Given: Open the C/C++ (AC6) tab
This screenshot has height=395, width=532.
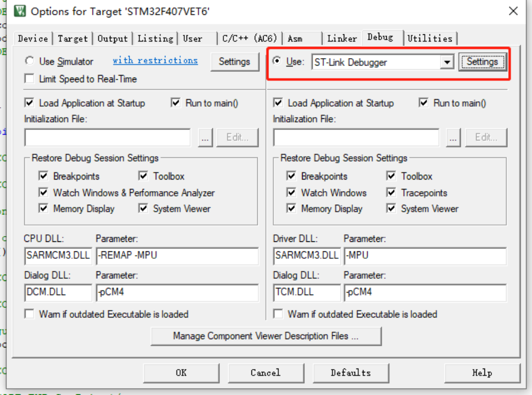Looking at the screenshot, I should (250, 39).
